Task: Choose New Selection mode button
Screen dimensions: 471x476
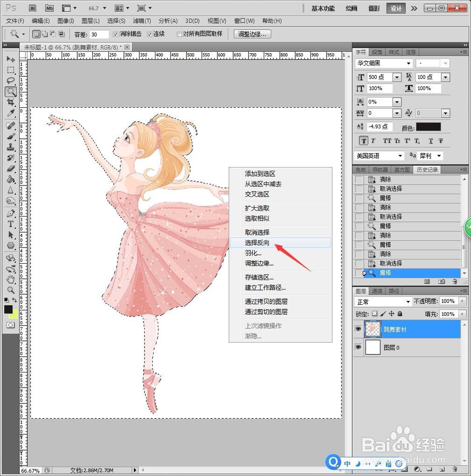Action: click(x=36, y=34)
